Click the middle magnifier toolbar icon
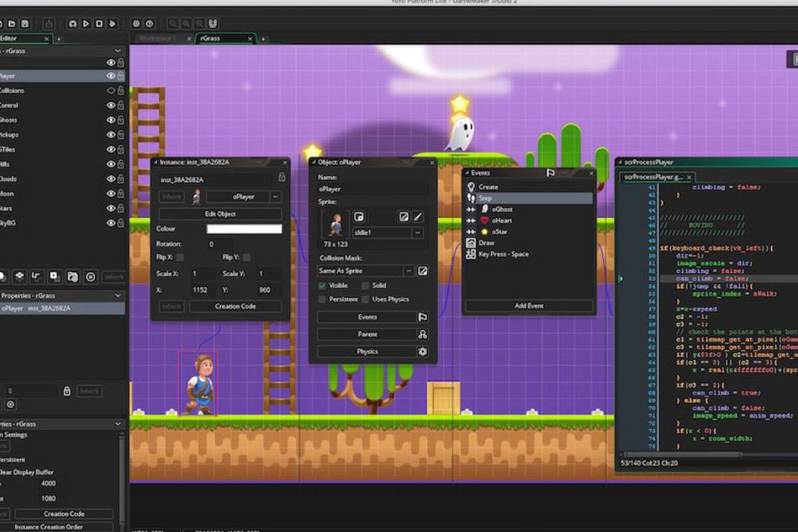The height and width of the screenshot is (532, 798). click(x=186, y=23)
